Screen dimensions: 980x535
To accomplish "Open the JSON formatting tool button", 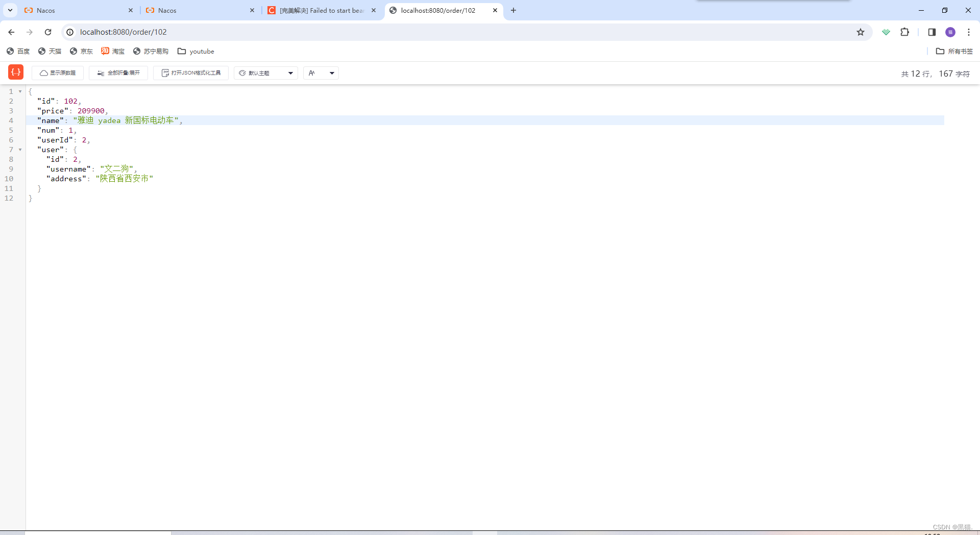I will pos(191,73).
